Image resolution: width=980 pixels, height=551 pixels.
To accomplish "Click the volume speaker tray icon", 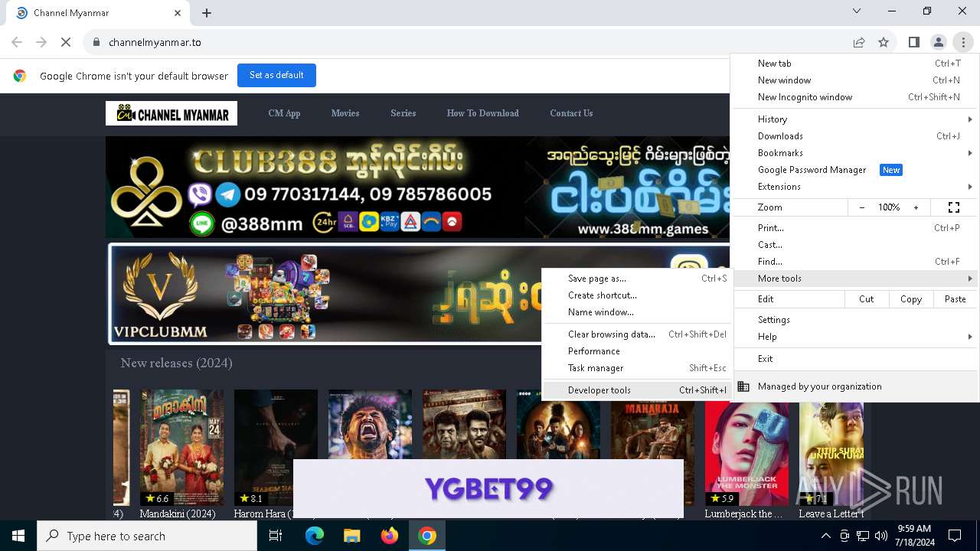I will 880,536.
